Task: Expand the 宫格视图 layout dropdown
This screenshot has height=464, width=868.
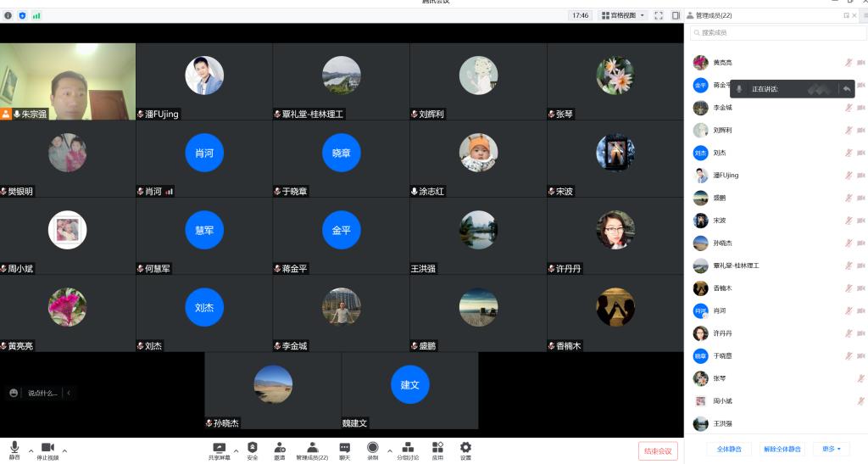Action: [623, 15]
